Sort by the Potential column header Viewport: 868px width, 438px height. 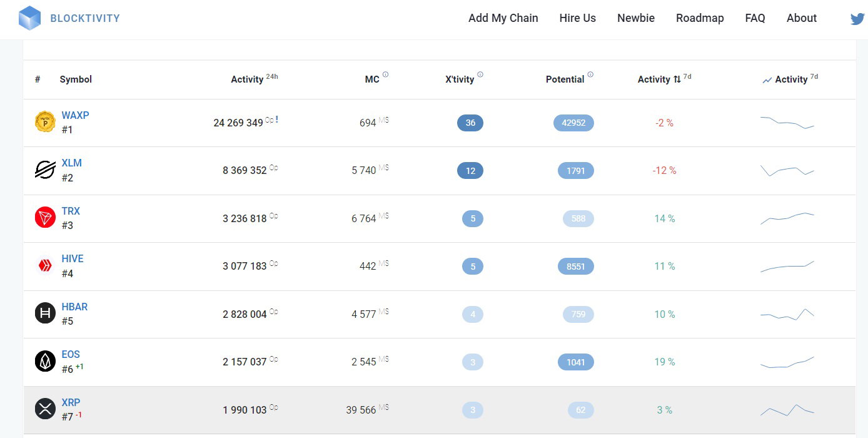click(x=565, y=79)
